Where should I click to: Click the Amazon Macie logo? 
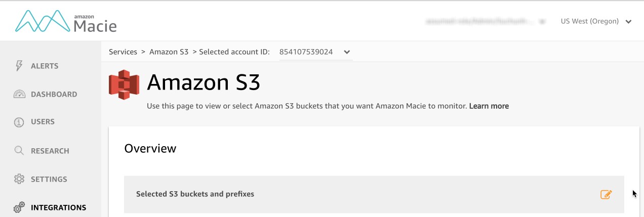coord(66,22)
